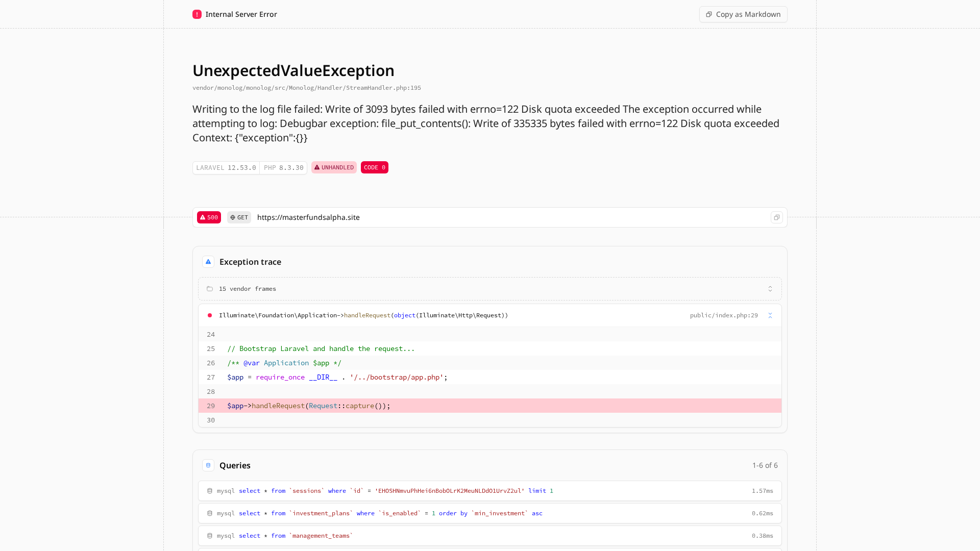Click the database icon on sessions query
The image size is (980, 551).
tap(210, 491)
